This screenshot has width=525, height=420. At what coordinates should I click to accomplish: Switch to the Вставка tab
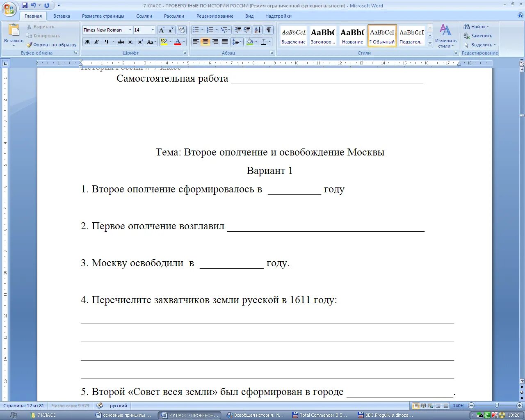(62, 16)
